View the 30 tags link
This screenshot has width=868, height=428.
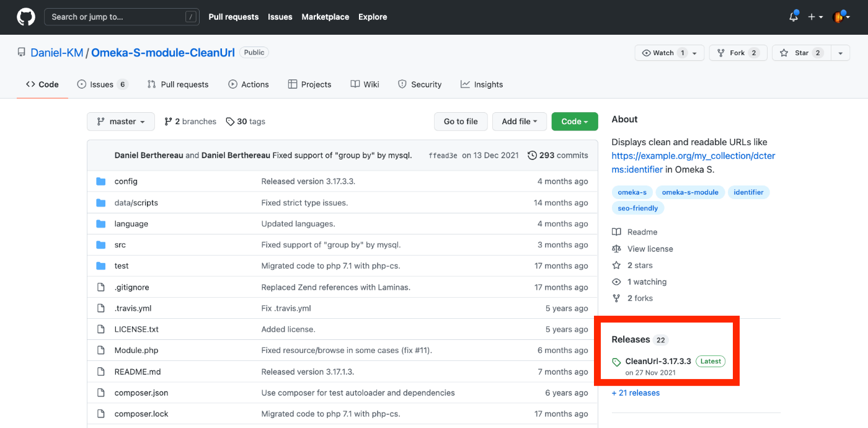point(246,122)
